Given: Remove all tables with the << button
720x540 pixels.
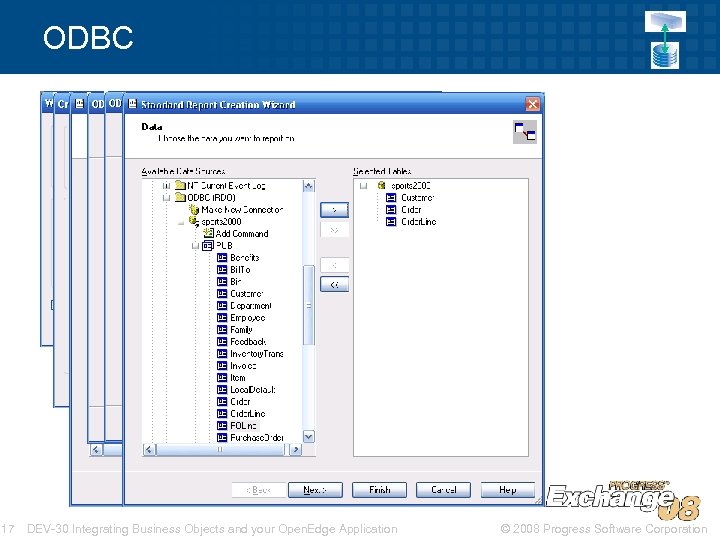Looking at the screenshot, I should coord(334,285).
